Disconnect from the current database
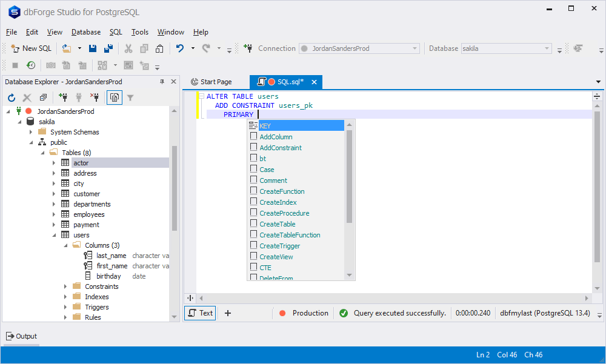This screenshot has width=606, height=364. point(94,97)
